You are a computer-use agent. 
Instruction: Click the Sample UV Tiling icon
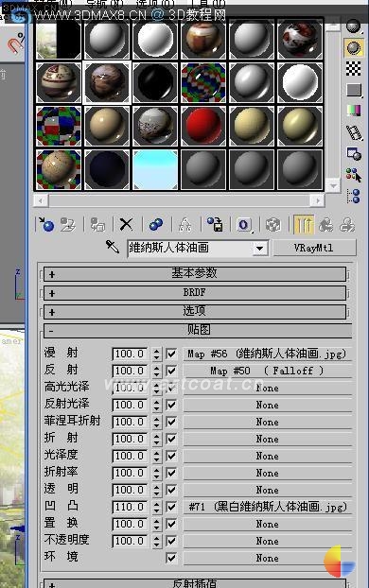coord(354,90)
